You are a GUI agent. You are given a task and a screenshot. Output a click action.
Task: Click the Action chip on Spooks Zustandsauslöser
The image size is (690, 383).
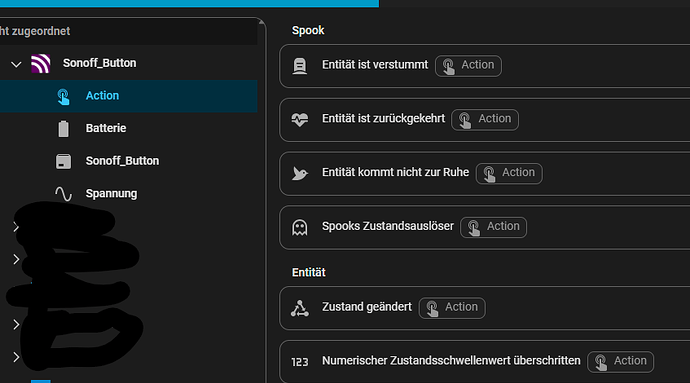point(493,227)
